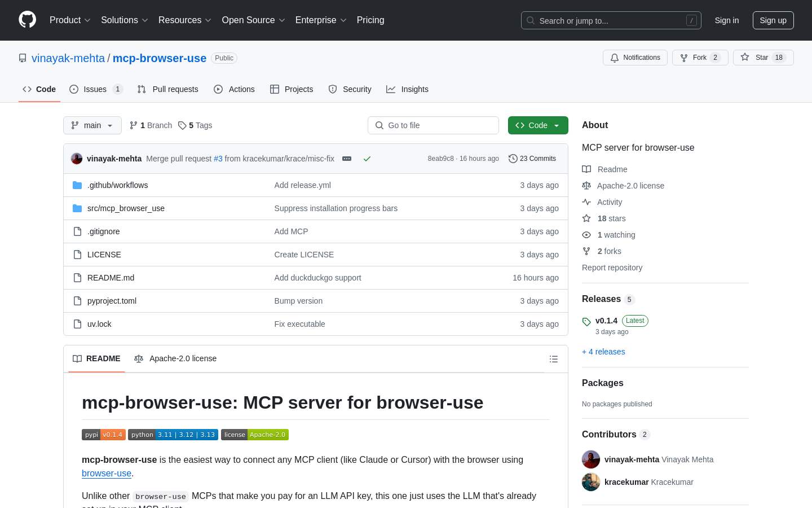Open the browser-use link in README
This screenshot has height=508, width=812.
(107, 473)
